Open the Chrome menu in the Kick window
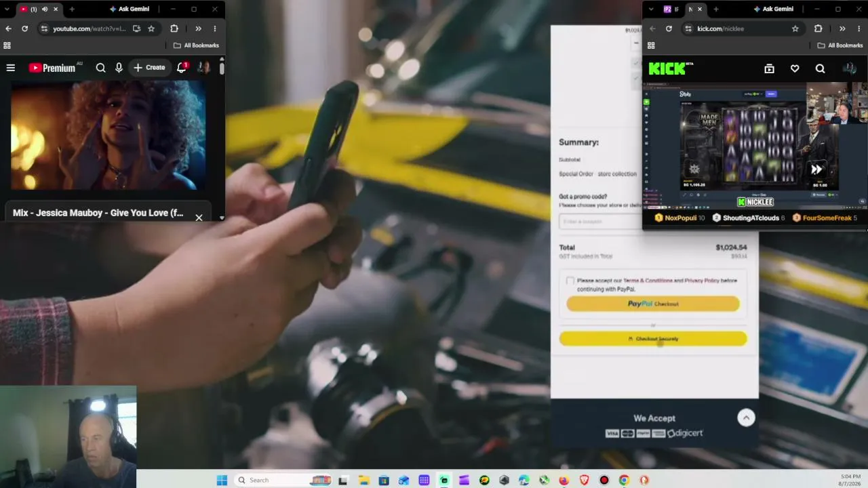The width and height of the screenshot is (868, 488). 859,28
